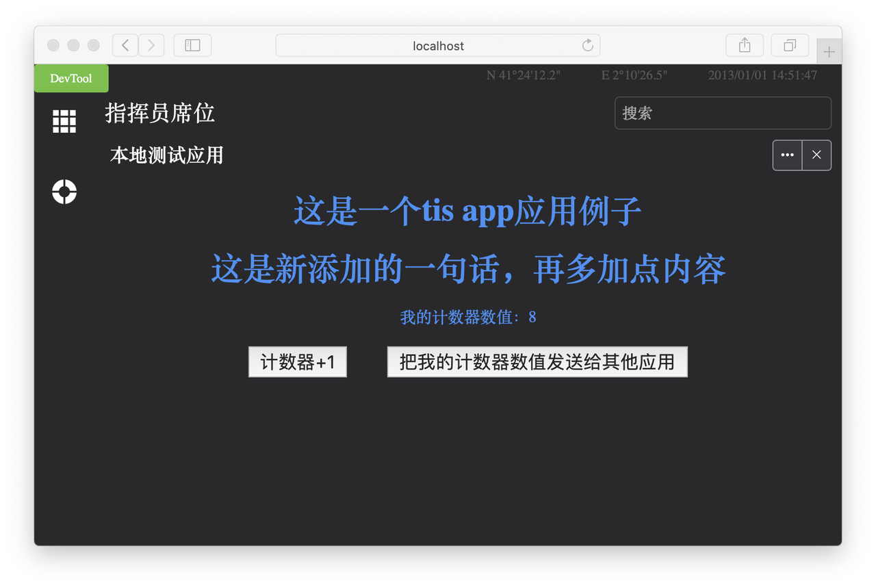
Task: Reload the localhost page
Action: pyautogui.click(x=587, y=45)
